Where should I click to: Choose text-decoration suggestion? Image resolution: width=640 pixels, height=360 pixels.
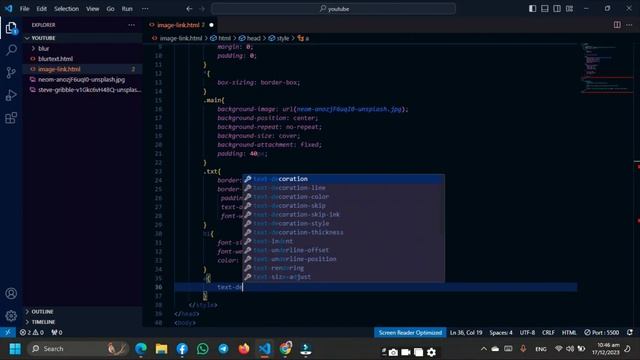[344, 179]
